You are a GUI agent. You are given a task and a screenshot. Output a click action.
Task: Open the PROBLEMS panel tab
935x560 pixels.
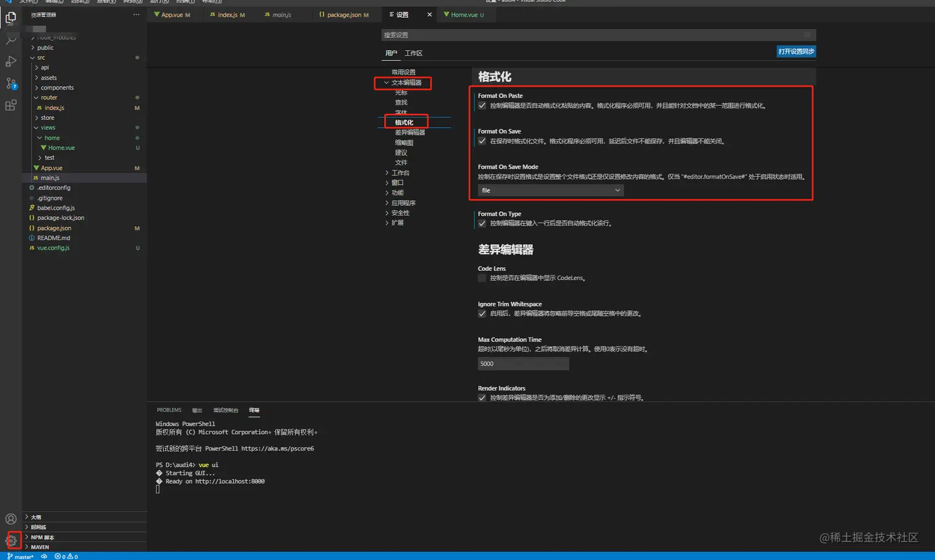169,410
